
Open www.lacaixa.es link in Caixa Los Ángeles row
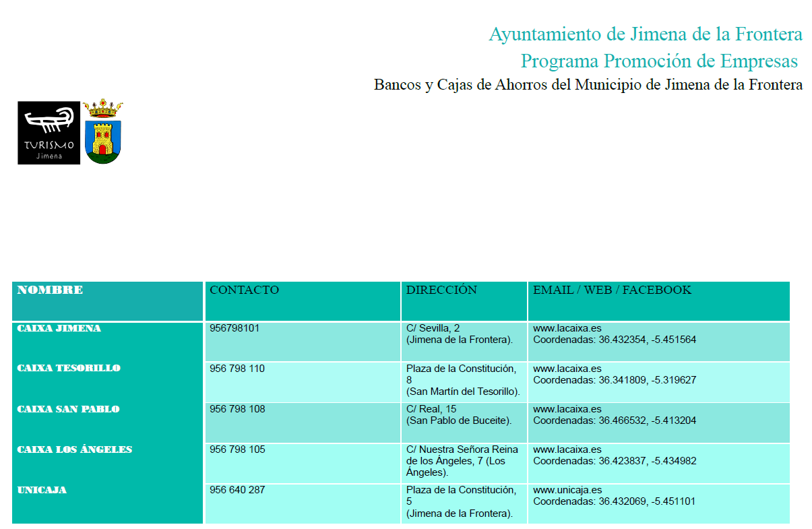click(567, 449)
